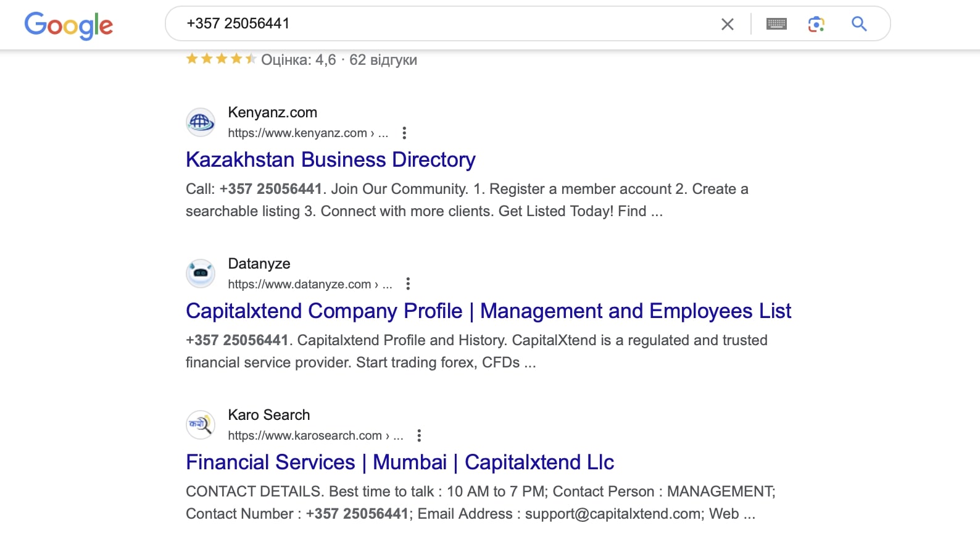The image size is (980, 557).
Task: Open Financial Services Mumbai Capitalxtend Llc link
Action: coord(400,462)
